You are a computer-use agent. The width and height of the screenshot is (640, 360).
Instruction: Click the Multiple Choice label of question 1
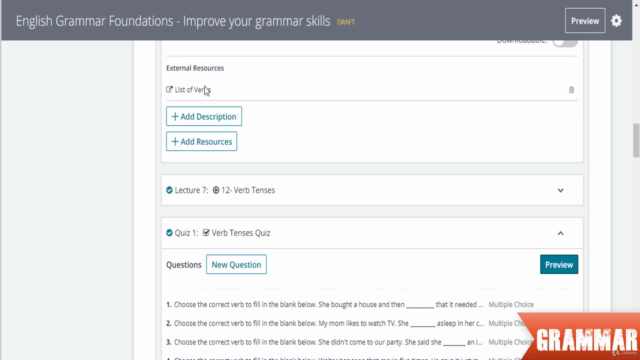click(x=511, y=304)
